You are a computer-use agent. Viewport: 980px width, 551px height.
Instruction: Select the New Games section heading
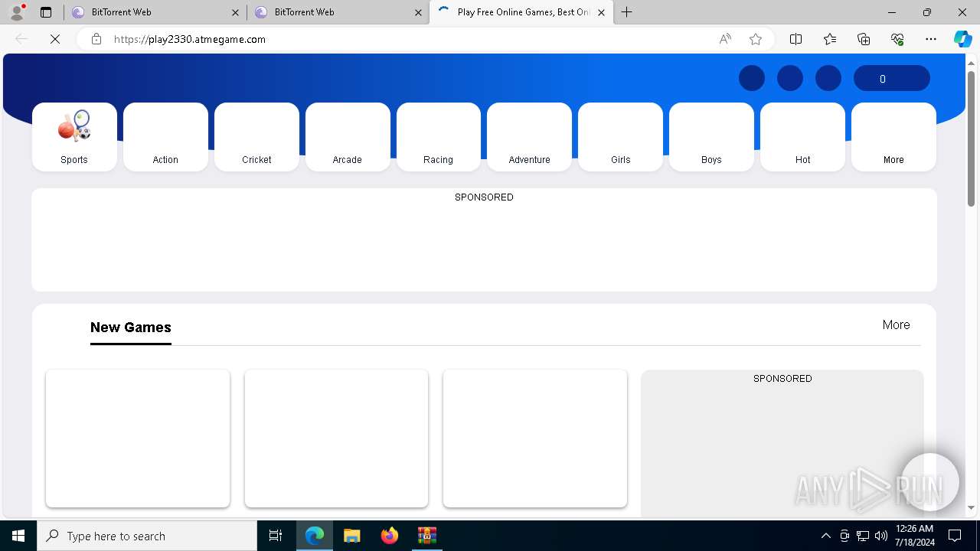tap(131, 328)
